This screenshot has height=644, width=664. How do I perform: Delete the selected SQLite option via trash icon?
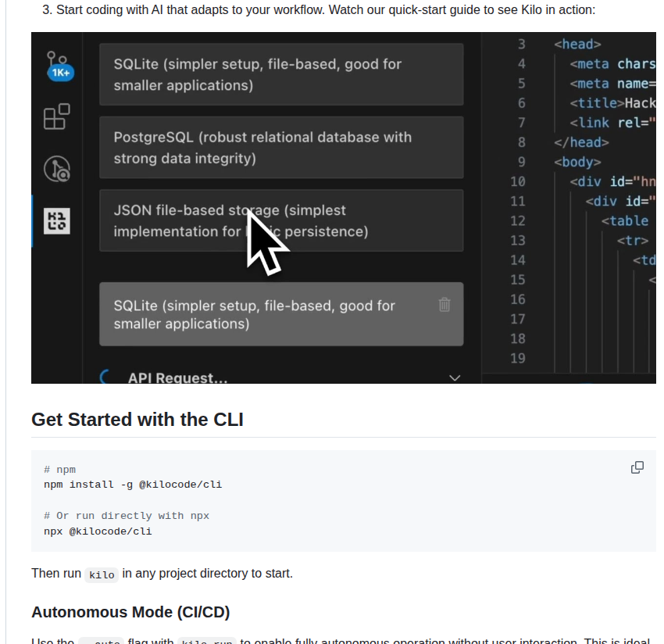444,305
